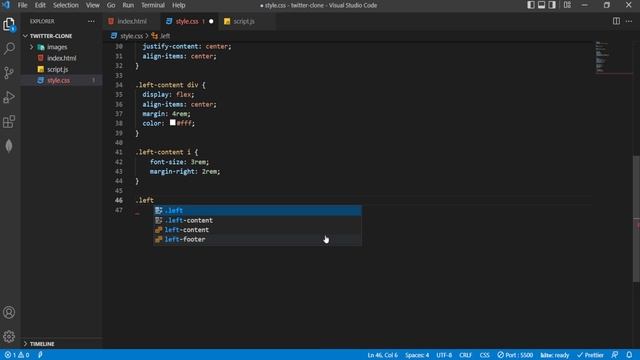Screen dimensions: 640x360
Task: Click .left symbol in the breadcrumb
Action: [165, 36]
